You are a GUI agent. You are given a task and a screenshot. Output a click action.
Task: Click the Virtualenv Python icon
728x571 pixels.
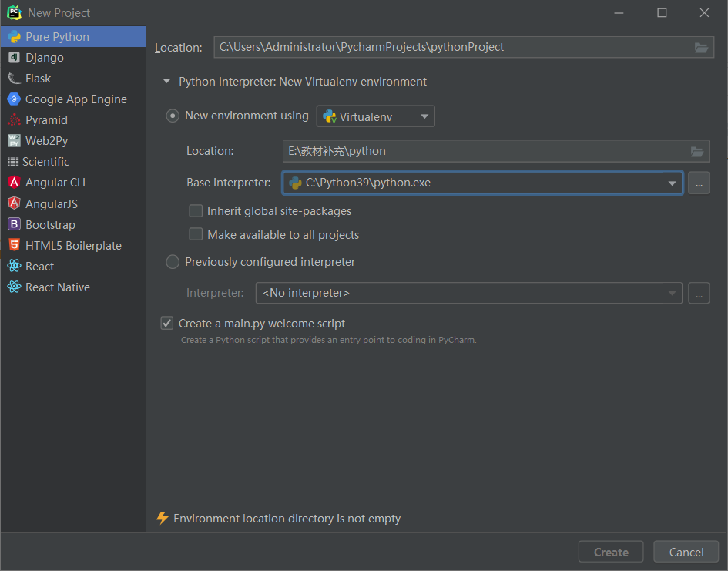click(x=330, y=116)
